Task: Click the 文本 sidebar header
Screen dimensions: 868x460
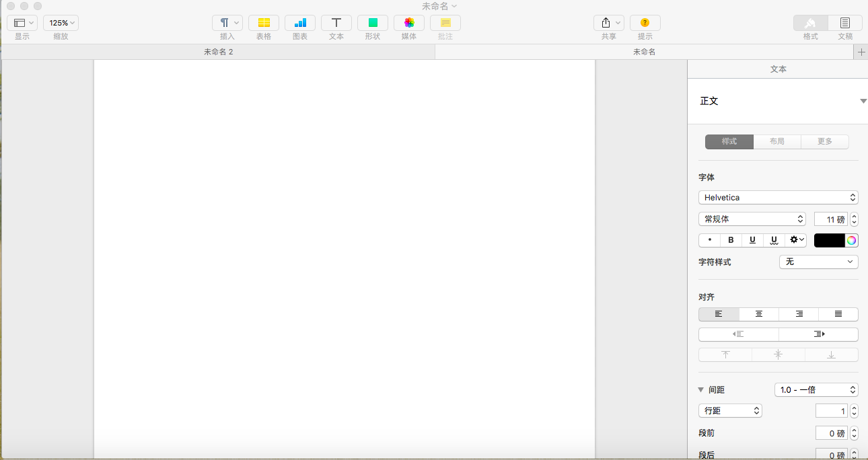Action: [x=779, y=69]
